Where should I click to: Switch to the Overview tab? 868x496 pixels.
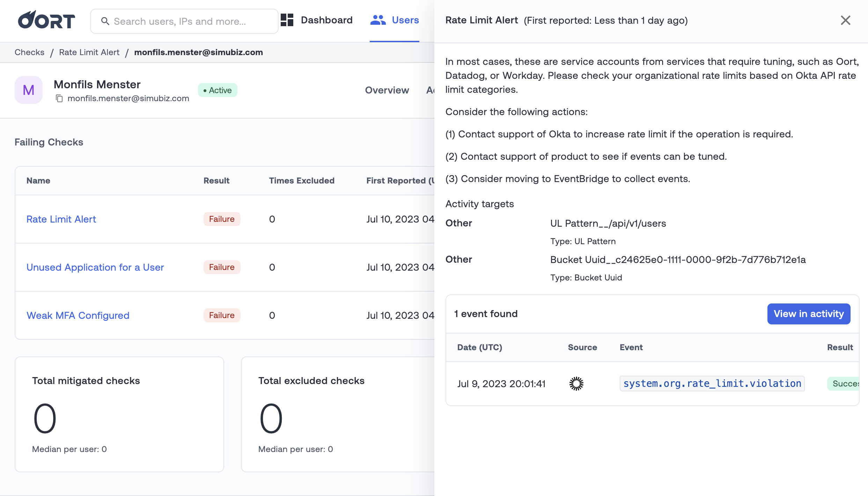point(387,90)
